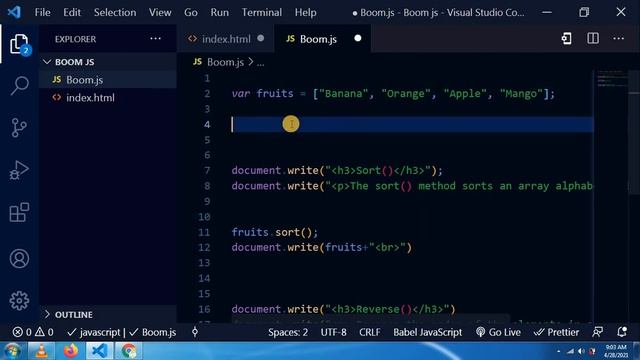Close the index.html tab via unsaved dot

261,38
